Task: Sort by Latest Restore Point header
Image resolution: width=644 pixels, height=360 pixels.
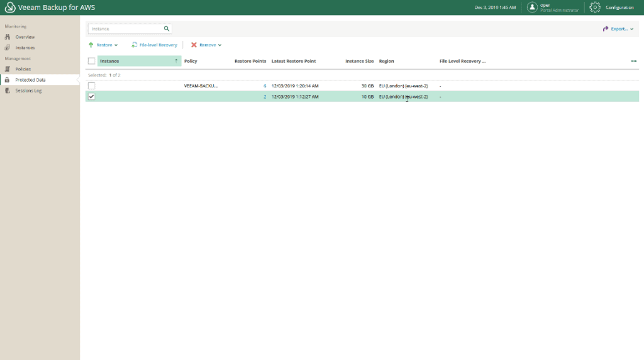Action: (x=294, y=61)
